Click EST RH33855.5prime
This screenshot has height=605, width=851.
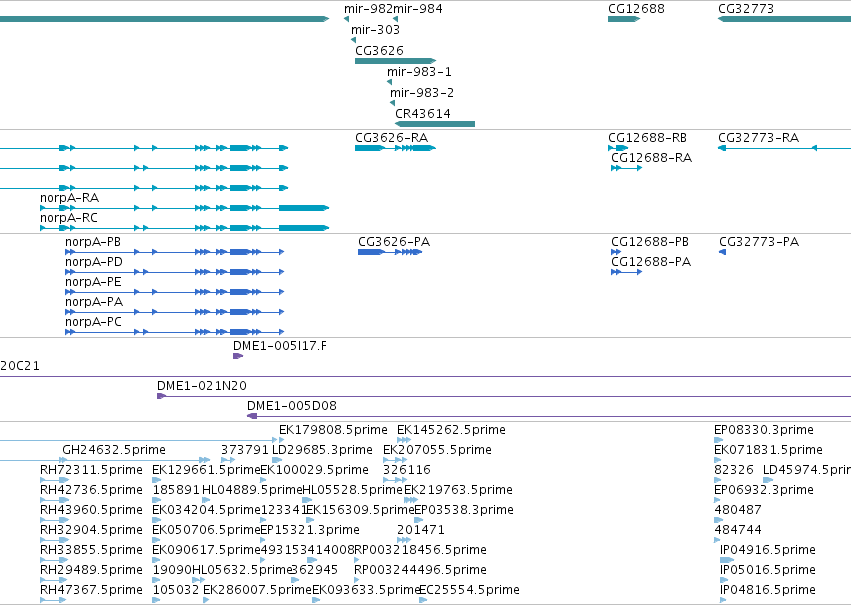coord(91,551)
